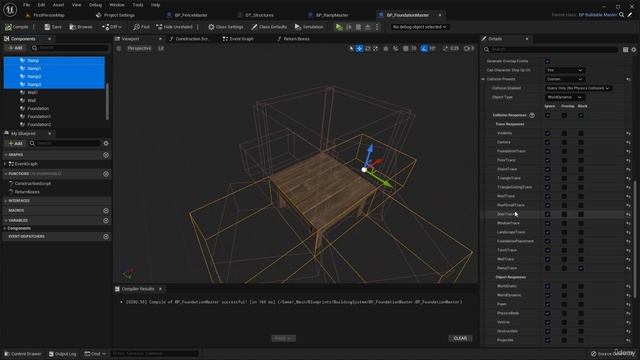640x360 pixels.
Task: Click Add button in Components panel
Action: (16, 48)
